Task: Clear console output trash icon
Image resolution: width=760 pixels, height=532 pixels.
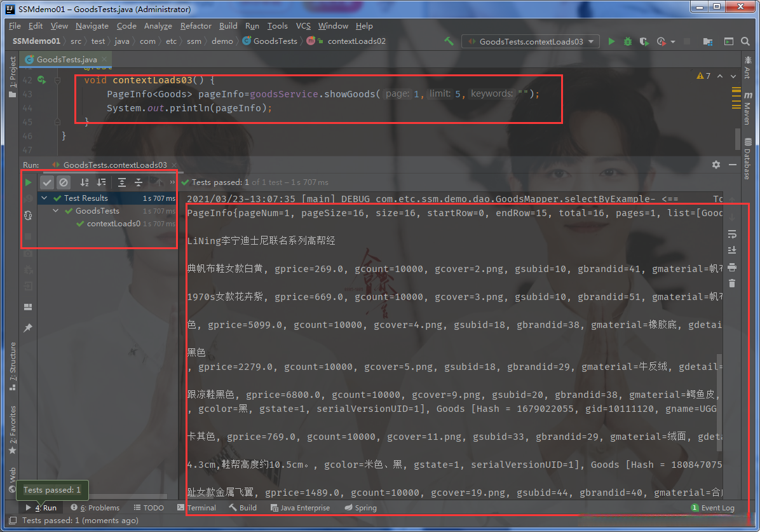Action: coord(732,283)
